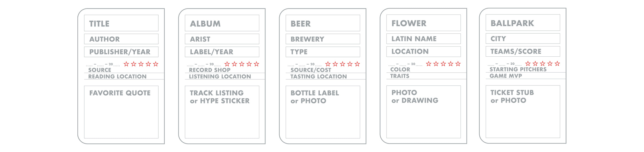Click the PUBLISHER/YEAR field

[x=121, y=52]
